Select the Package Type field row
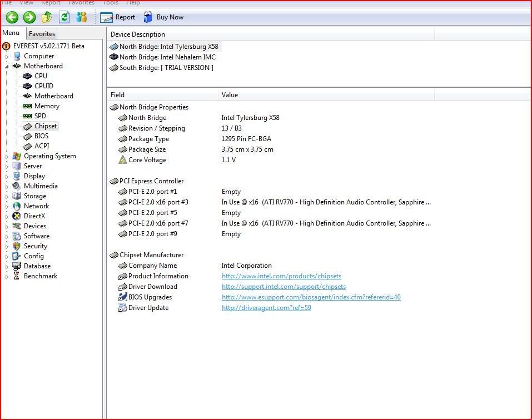This screenshot has width=532, height=420. pos(195,139)
